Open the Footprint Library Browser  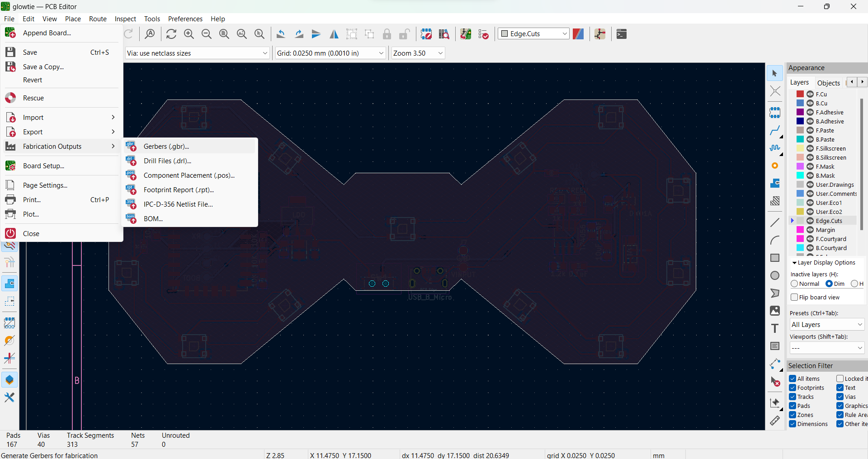[x=444, y=34]
